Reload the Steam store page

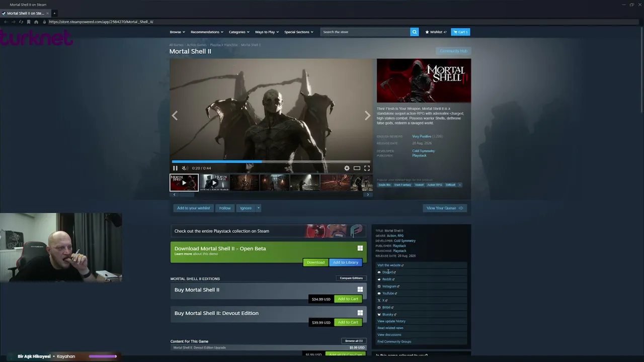click(x=21, y=22)
